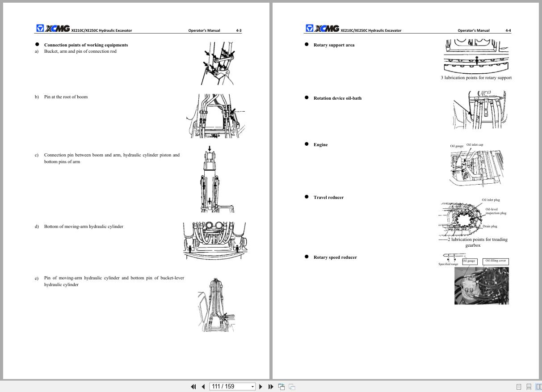Click the 'Oil filling cover' label box
This screenshot has height=392, width=542.
pos(496,261)
